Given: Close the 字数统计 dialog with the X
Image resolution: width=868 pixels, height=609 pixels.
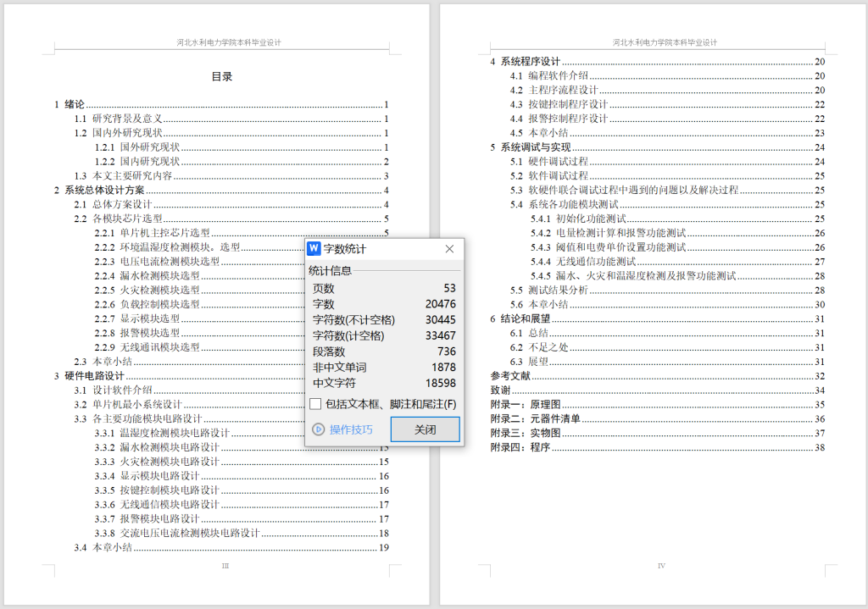Looking at the screenshot, I should [448, 248].
